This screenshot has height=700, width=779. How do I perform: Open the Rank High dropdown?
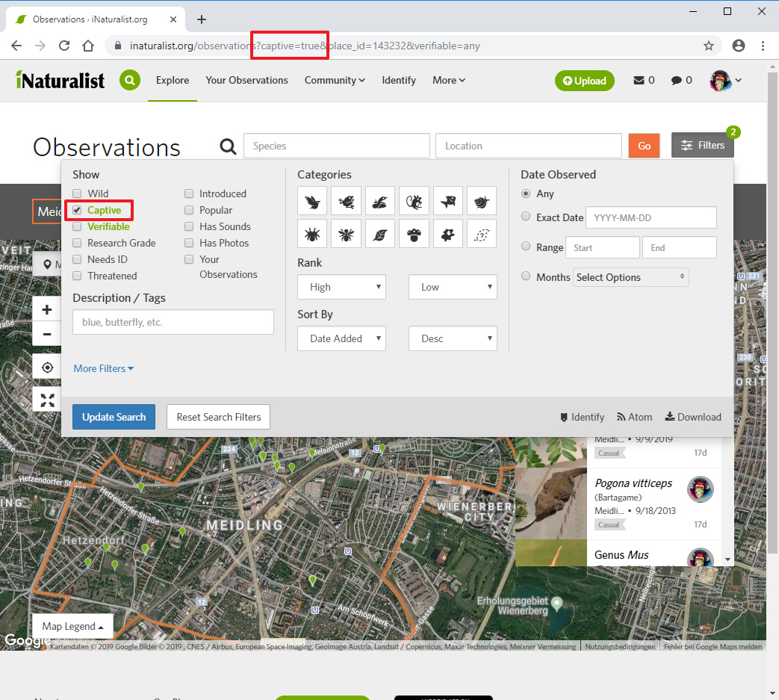(342, 287)
